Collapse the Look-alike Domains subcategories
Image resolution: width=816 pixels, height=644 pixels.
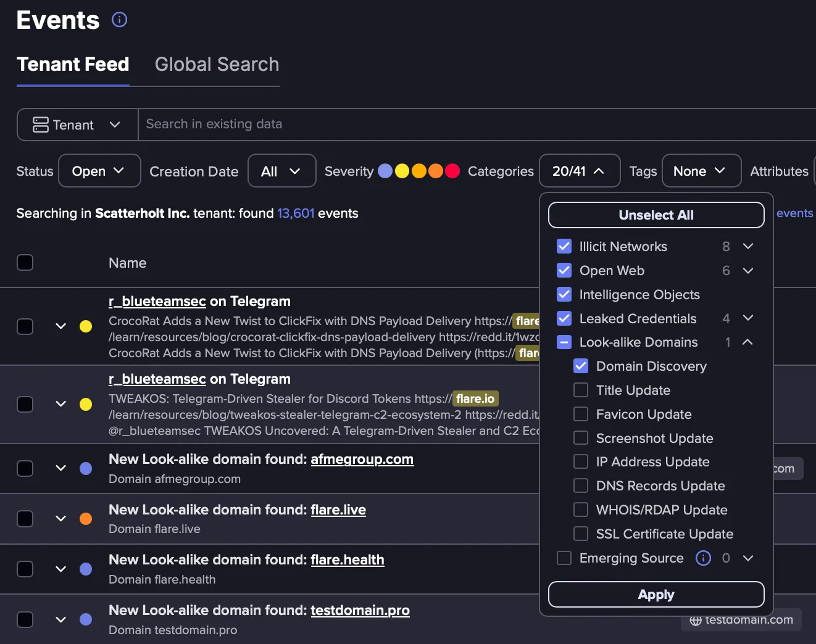[747, 342]
